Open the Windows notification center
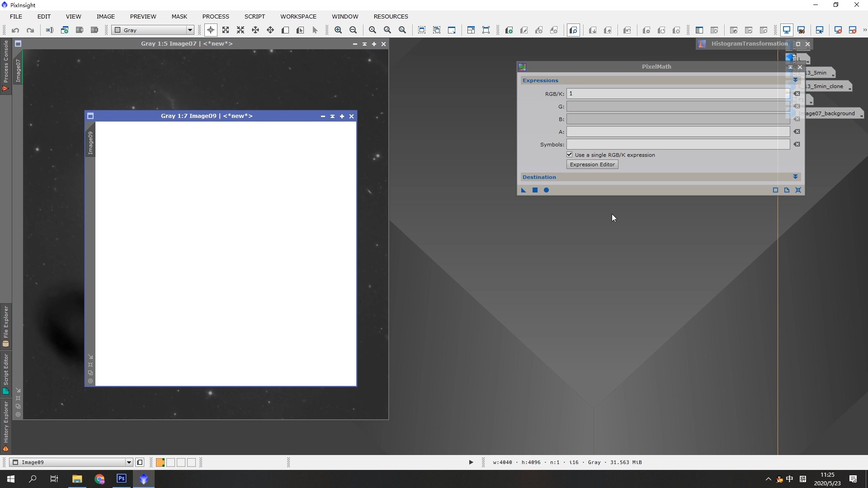This screenshot has height=488, width=868. pos(853,479)
